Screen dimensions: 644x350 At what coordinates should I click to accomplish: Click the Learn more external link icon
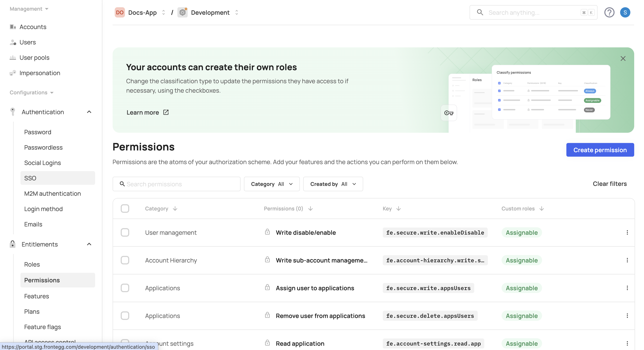pyautogui.click(x=166, y=112)
